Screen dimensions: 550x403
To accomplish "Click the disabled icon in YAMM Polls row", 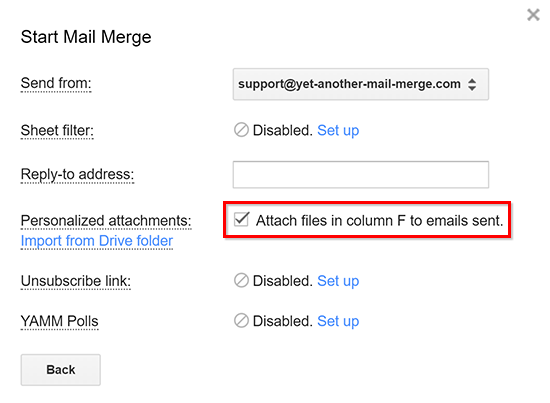I will tap(241, 321).
